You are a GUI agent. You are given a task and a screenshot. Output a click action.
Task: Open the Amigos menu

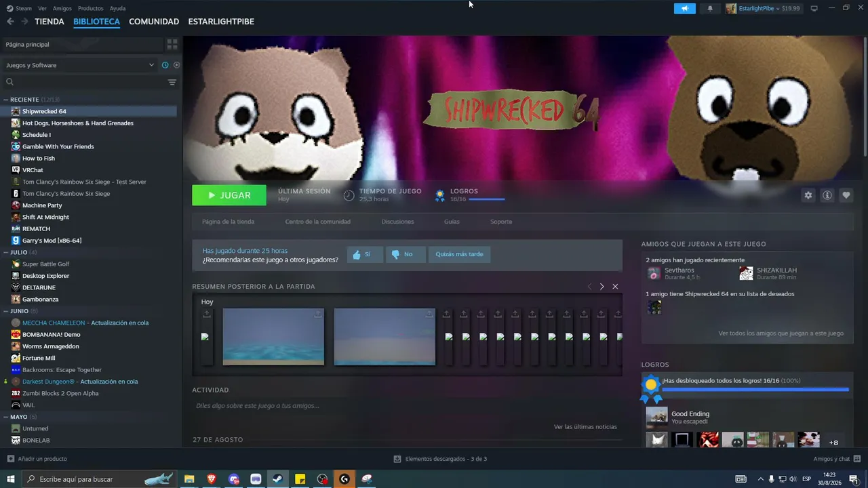(x=62, y=8)
